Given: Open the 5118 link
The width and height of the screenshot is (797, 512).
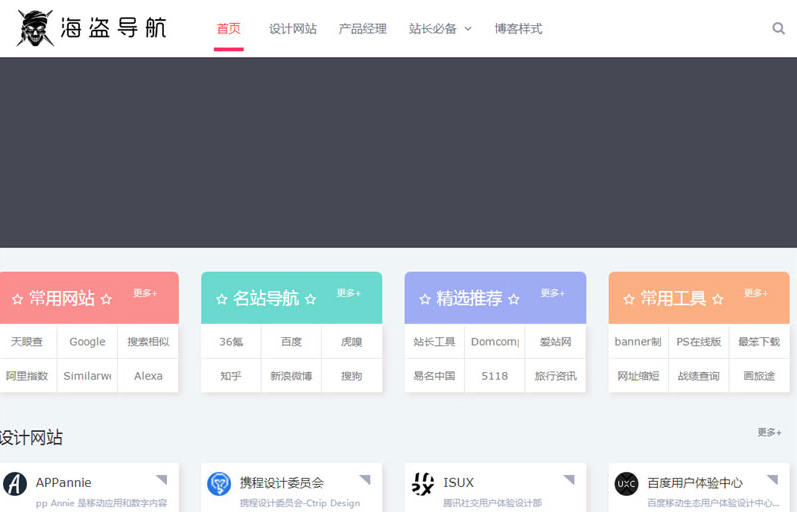Looking at the screenshot, I should click(495, 376).
